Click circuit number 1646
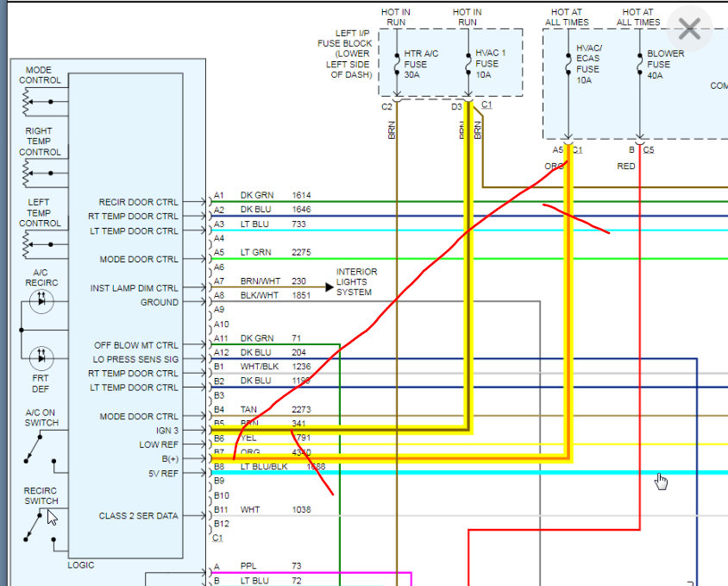The width and height of the screenshot is (728, 586). [301, 210]
